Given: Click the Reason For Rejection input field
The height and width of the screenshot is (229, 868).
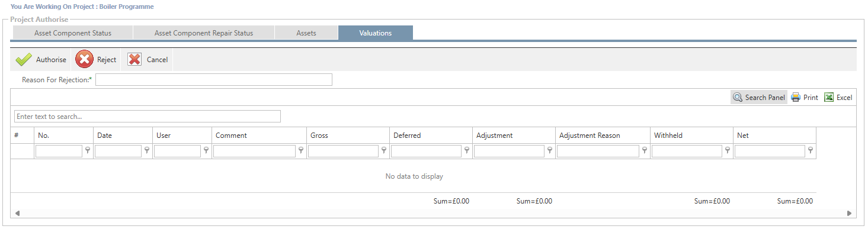Looking at the screenshot, I should (214, 79).
